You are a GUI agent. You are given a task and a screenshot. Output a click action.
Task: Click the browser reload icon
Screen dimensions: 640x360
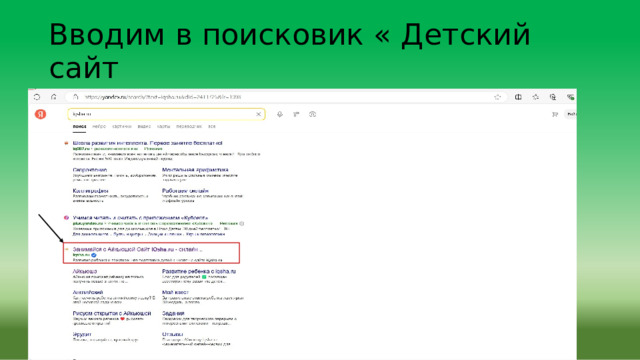[37, 97]
